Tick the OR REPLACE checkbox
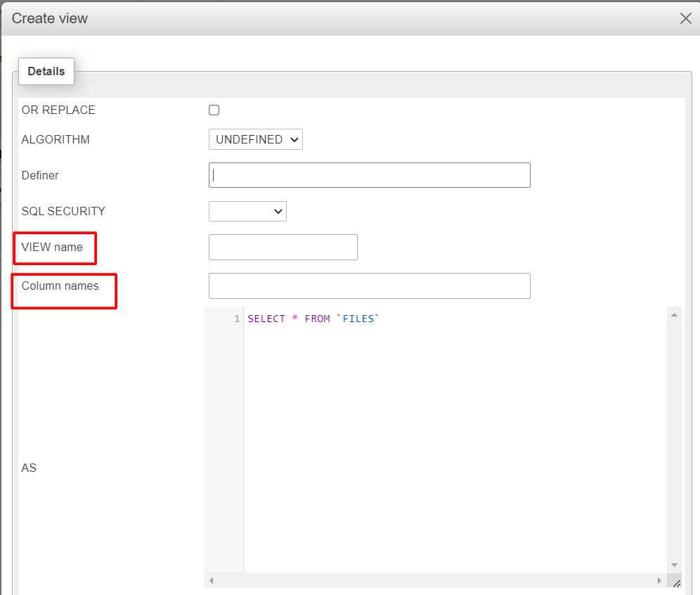Screen dimensions: 700x595 click(214, 110)
